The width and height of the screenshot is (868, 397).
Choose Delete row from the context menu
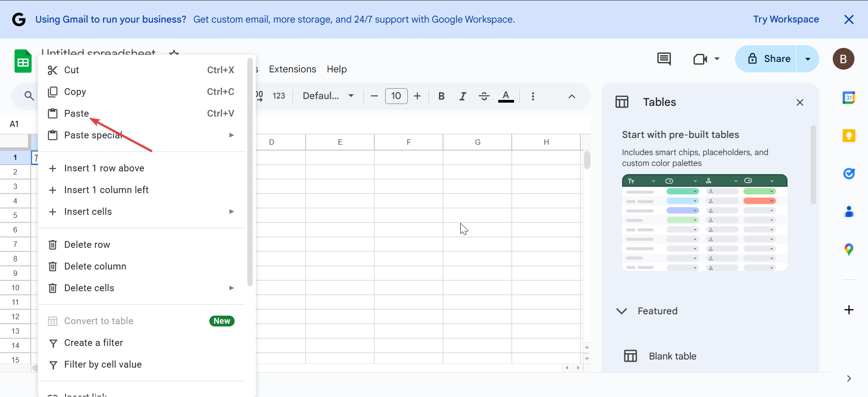pos(142,245)
